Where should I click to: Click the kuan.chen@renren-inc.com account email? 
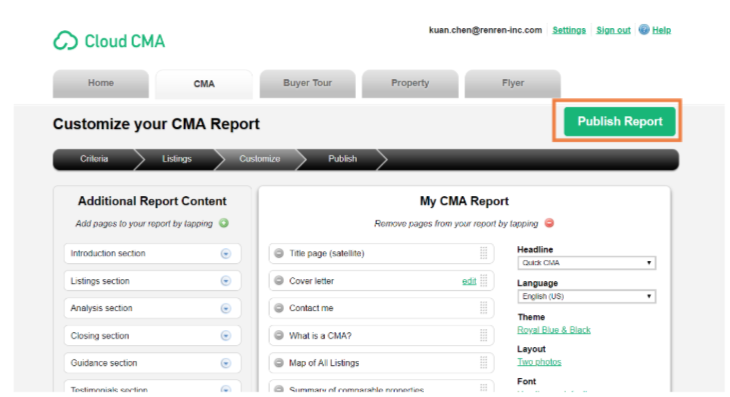point(485,30)
